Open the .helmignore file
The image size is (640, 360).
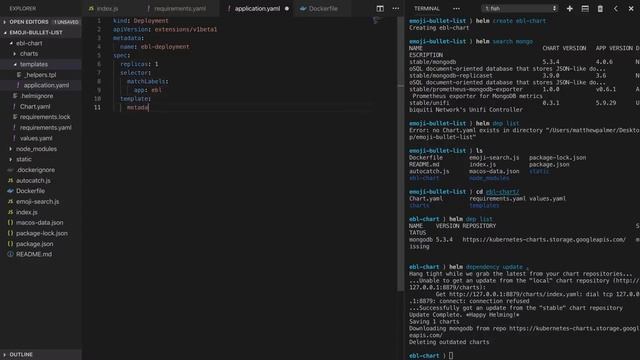point(37,96)
